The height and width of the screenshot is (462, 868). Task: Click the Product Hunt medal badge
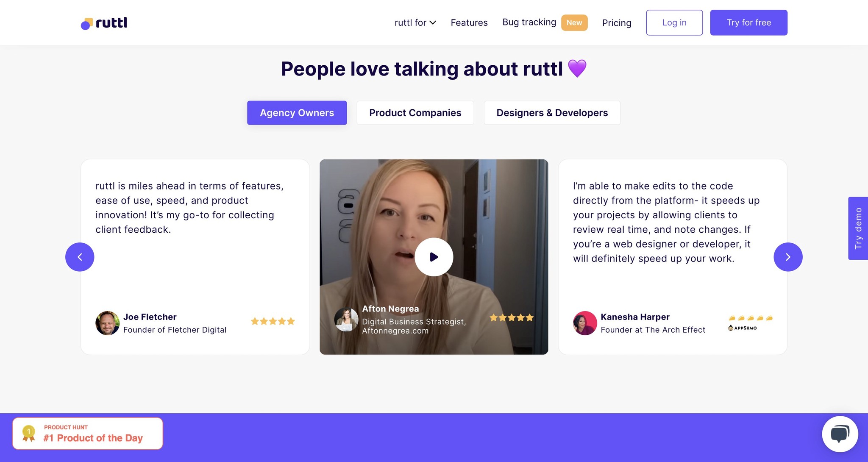[x=28, y=433]
